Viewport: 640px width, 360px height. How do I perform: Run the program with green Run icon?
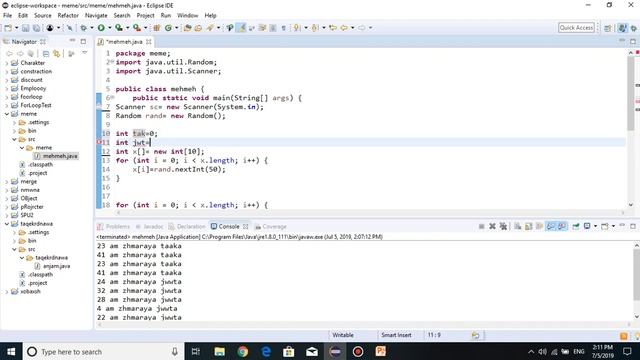click(101, 28)
